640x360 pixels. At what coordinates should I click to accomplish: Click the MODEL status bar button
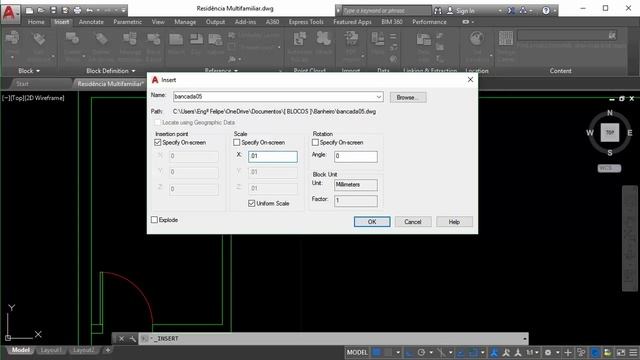click(357, 352)
